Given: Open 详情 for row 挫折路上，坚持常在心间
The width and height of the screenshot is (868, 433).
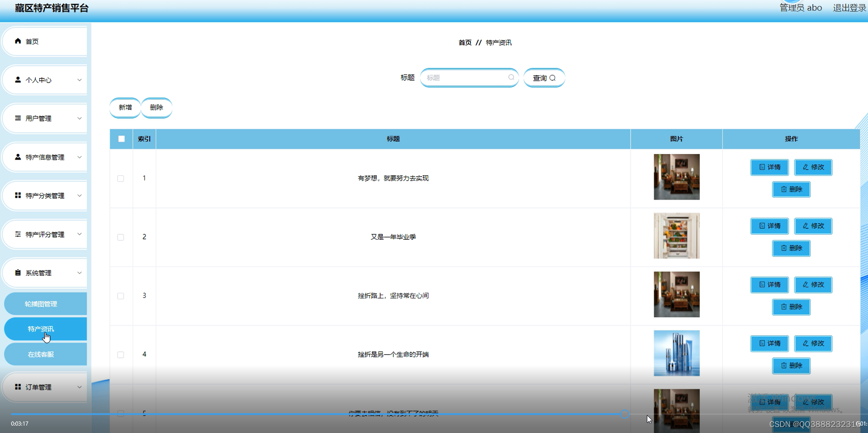Looking at the screenshot, I should (x=769, y=285).
